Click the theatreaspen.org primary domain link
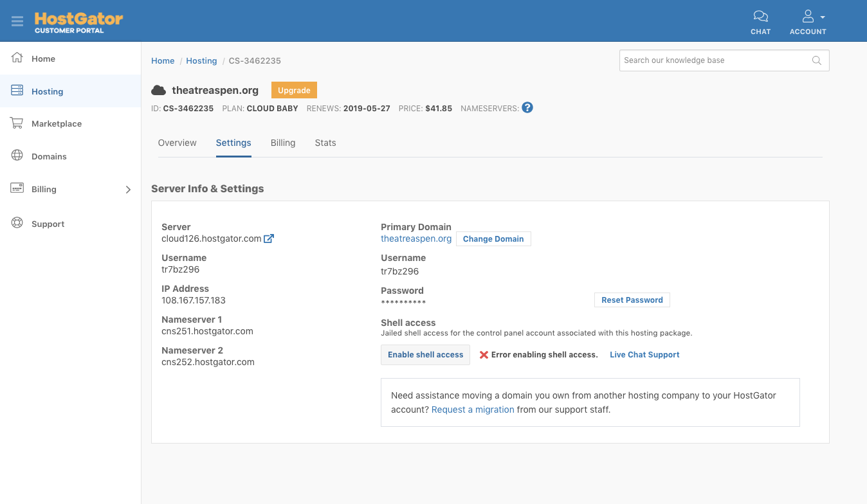Screen dimensions: 867x504 click(416, 239)
